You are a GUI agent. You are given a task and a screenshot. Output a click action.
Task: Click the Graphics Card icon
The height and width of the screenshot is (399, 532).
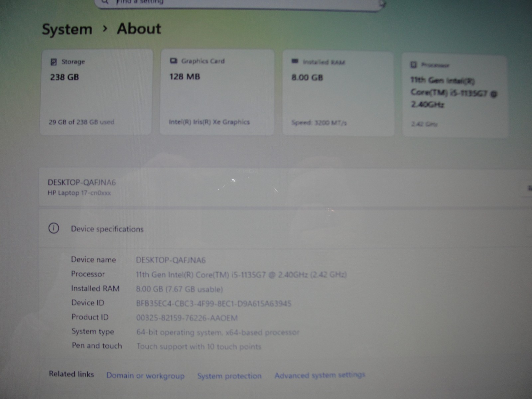coord(174,61)
